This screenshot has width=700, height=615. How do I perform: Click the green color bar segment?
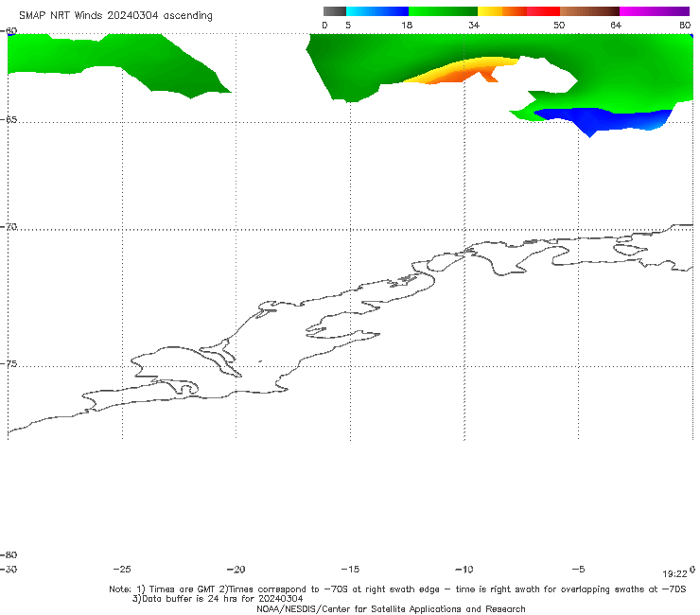point(443,11)
